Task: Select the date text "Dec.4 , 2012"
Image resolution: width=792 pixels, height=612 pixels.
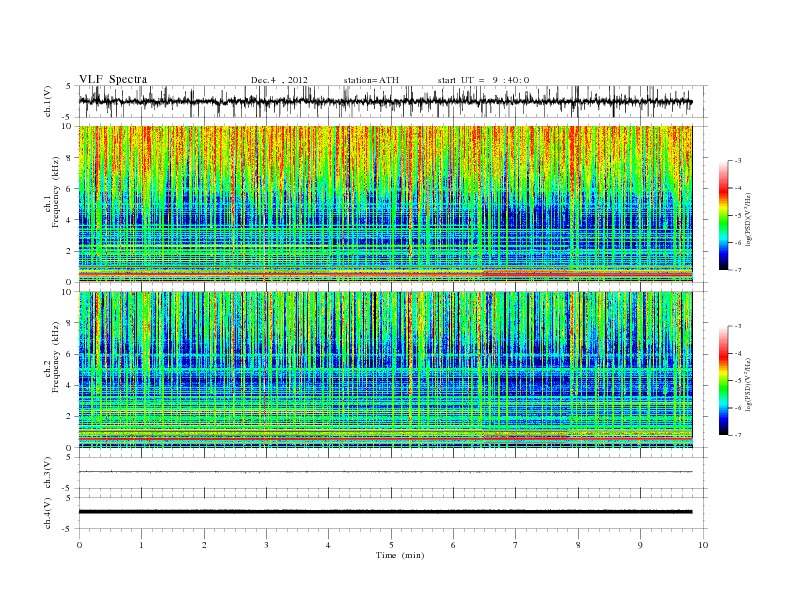Action: tap(279, 80)
